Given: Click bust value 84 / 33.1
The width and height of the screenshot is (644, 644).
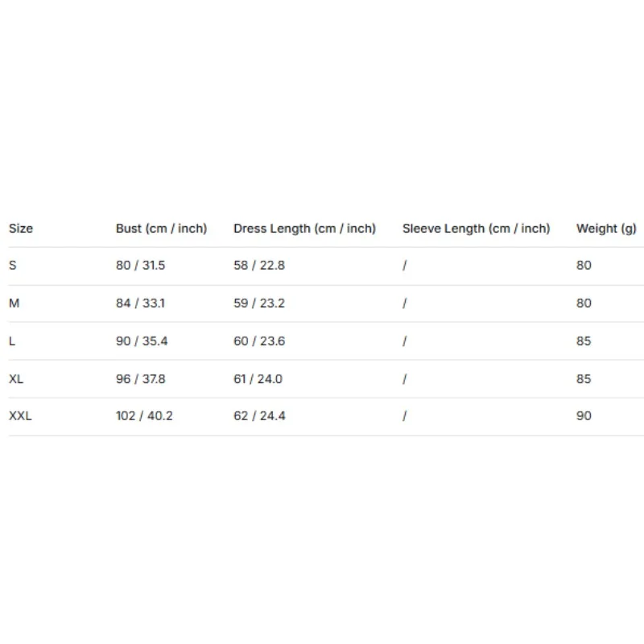Looking at the screenshot, I should [x=140, y=303].
